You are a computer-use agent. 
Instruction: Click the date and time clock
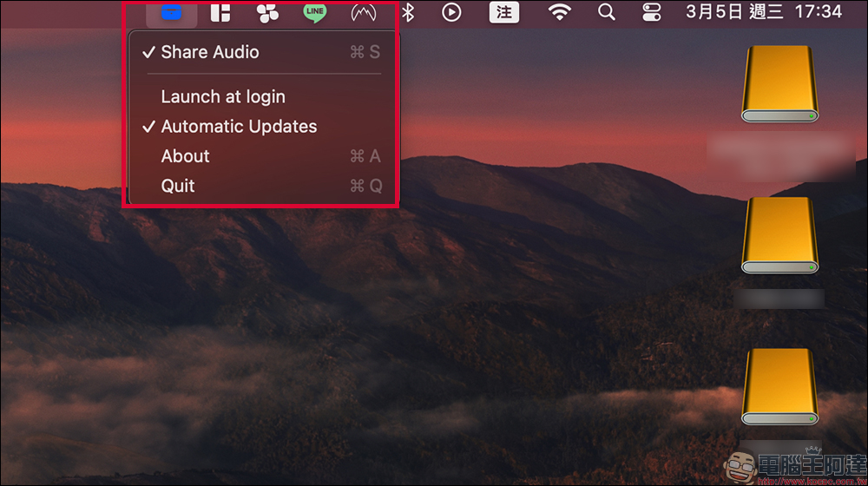click(x=764, y=12)
